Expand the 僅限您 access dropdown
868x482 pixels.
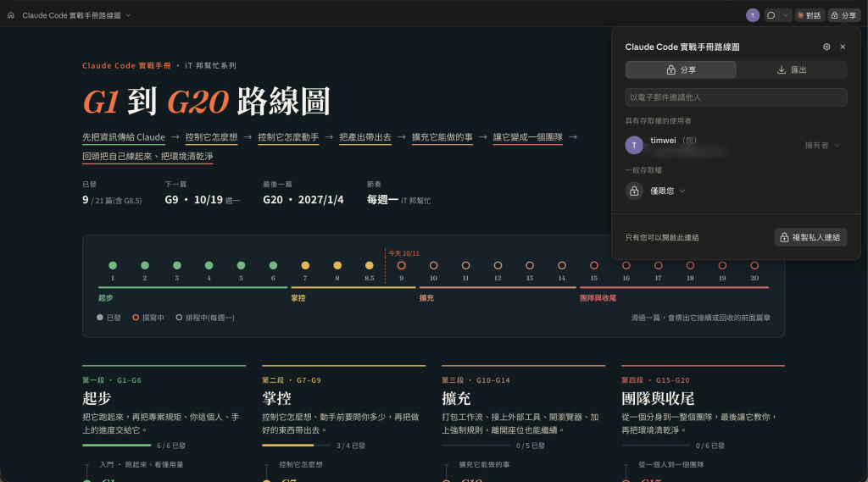(668, 191)
